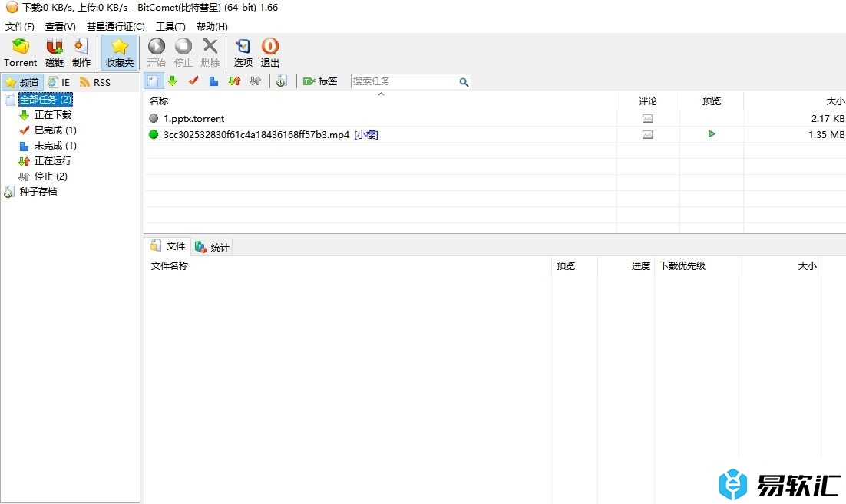Click the 大小 column header in task list
This screenshot has width=846, height=504.
pyautogui.click(x=795, y=100)
